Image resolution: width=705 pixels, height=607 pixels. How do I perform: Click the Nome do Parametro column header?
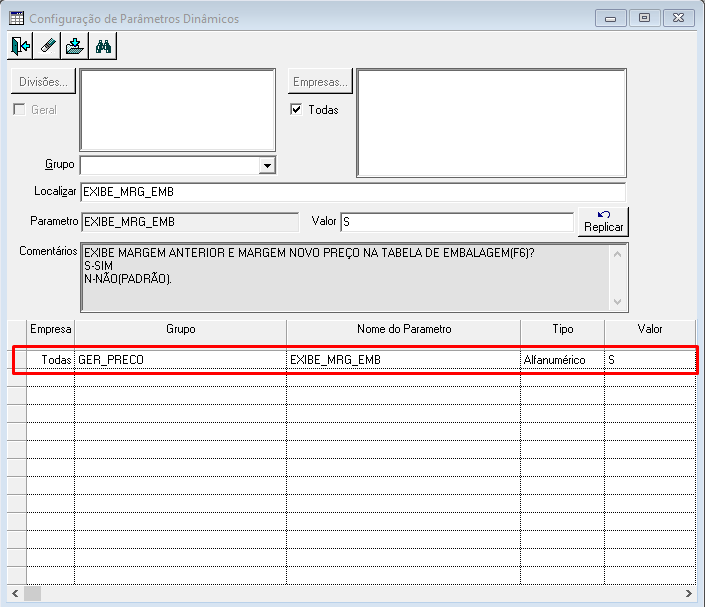403,329
